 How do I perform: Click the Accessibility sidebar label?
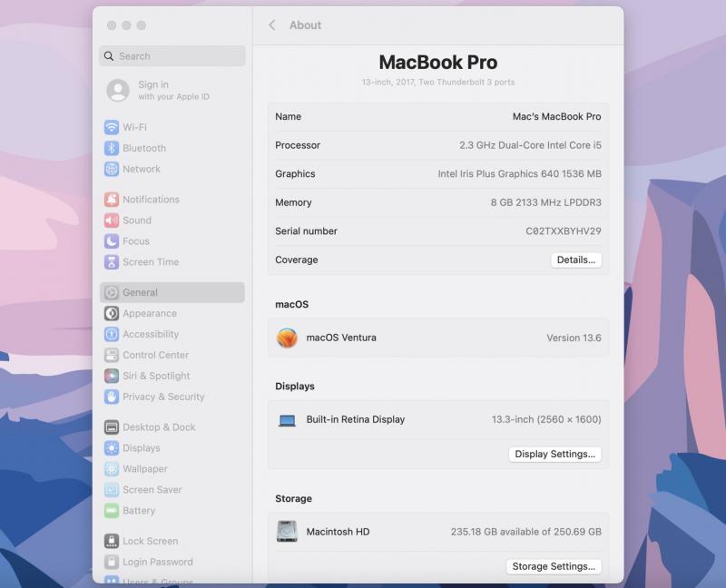pyautogui.click(x=151, y=334)
